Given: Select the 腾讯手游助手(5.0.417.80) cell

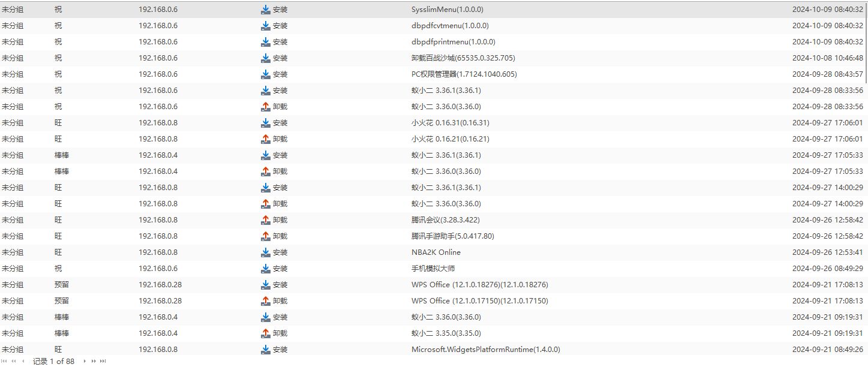Looking at the screenshot, I should (x=453, y=236).
